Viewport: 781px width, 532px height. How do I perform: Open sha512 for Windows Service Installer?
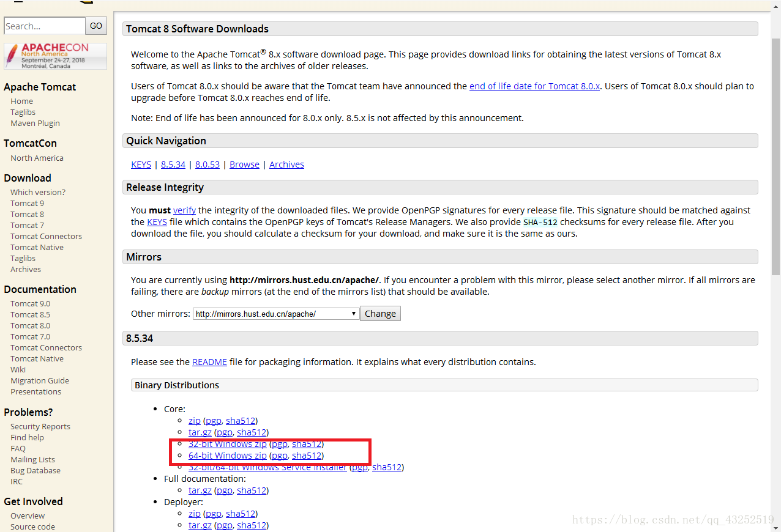[x=387, y=467]
